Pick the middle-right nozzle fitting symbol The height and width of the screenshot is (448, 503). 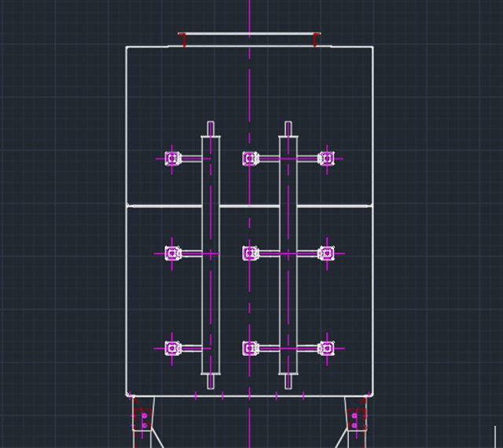(x=327, y=254)
